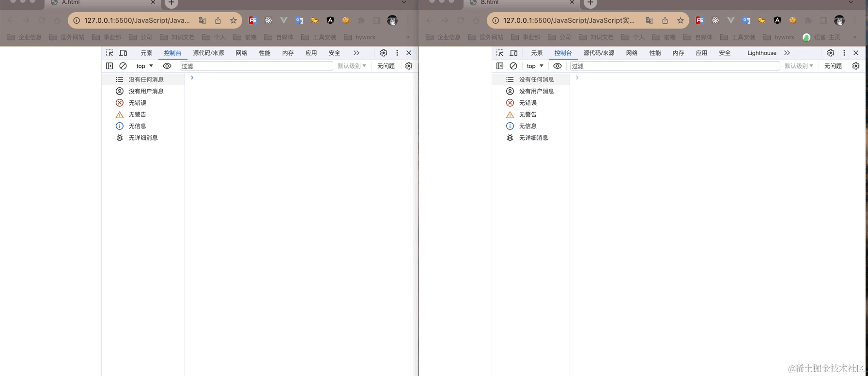Image resolution: width=868 pixels, height=376 pixels.
Task: Open 内存 tab in A.html DevTools
Action: coord(288,53)
